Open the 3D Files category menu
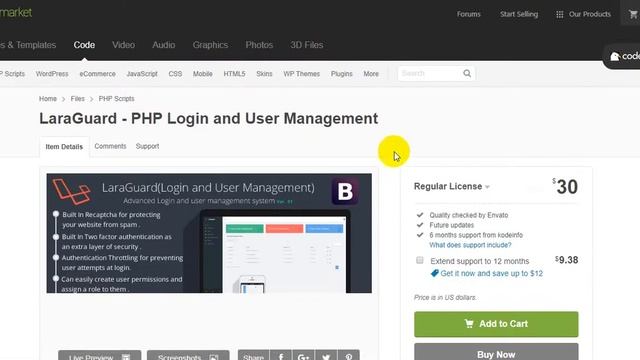 pos(307,45)
